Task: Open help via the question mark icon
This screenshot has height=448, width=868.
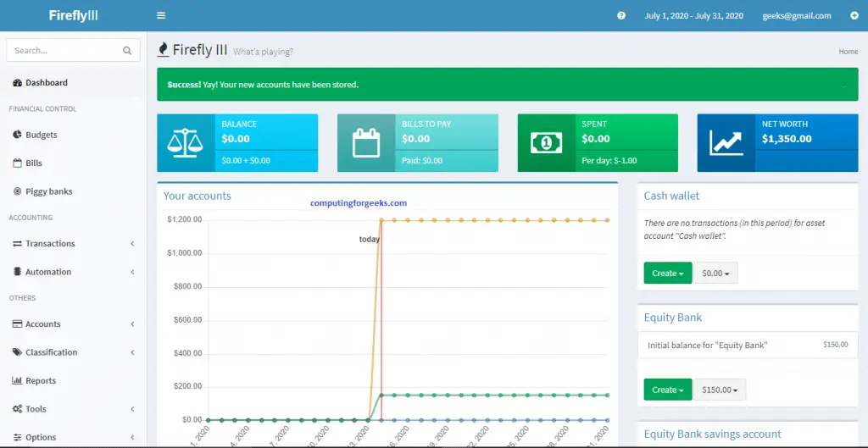Action: 621,15
